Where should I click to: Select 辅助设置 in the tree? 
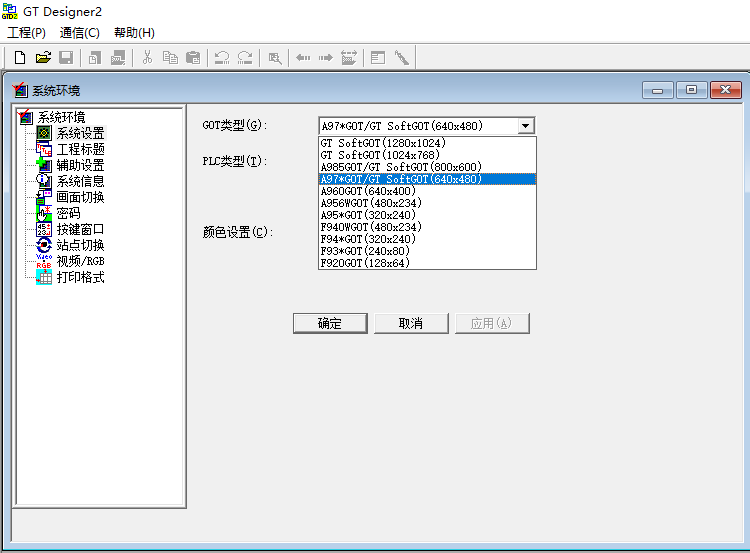tap(80, 165)
